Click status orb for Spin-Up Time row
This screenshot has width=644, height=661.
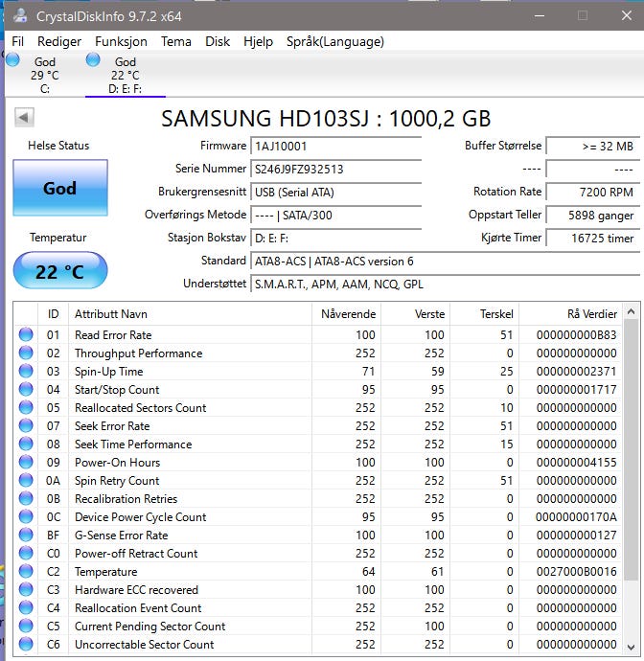pyautogui.click(x=26, y=372)
